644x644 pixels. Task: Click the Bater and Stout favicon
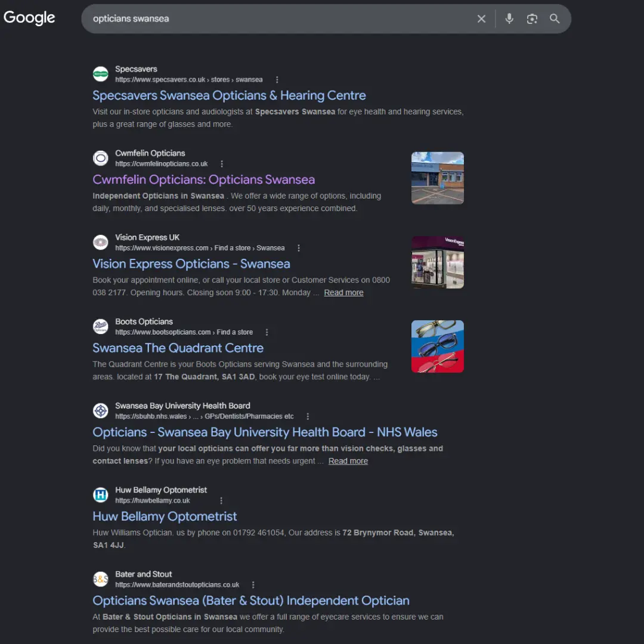101,579
